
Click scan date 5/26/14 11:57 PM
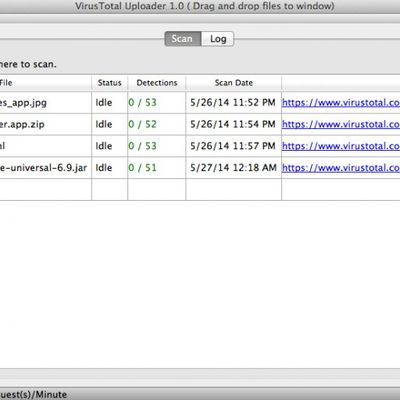[233, 146]
